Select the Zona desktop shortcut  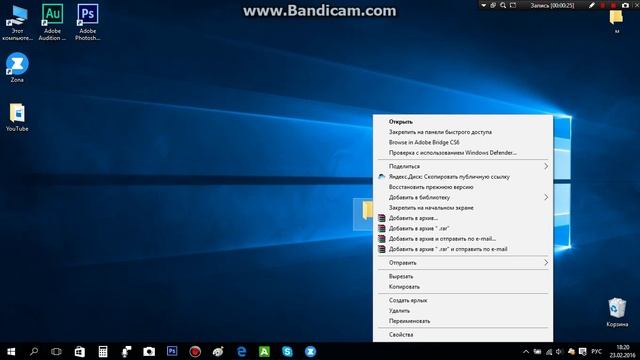click(x=17, y=67)
